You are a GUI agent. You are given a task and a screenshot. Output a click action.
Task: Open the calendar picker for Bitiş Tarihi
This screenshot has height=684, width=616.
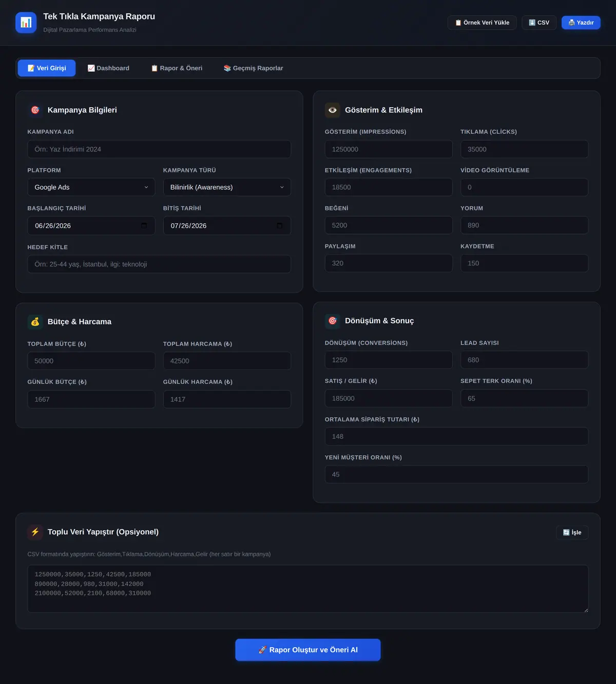(x=280, y=226)
